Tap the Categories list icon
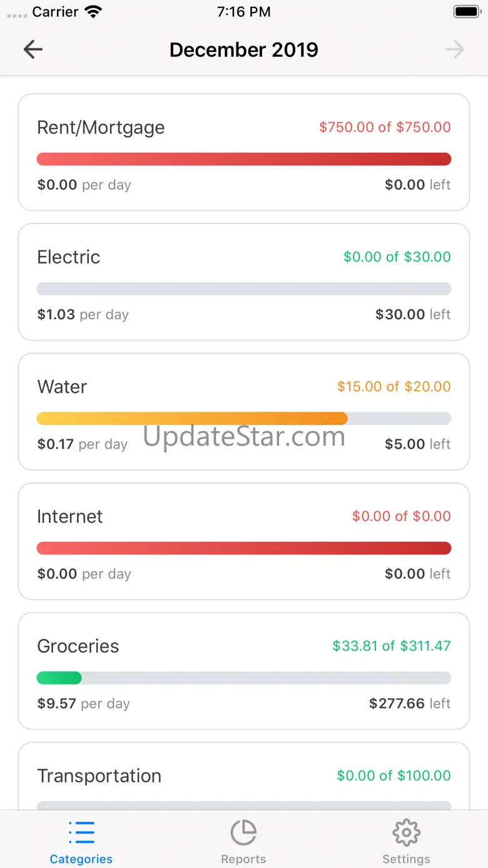 [81, 832]
